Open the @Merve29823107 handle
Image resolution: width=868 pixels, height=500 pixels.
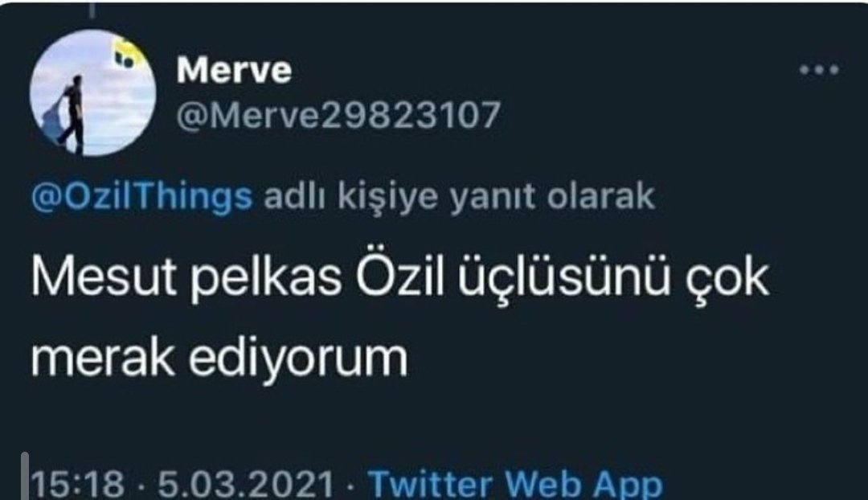coord(339,115)
